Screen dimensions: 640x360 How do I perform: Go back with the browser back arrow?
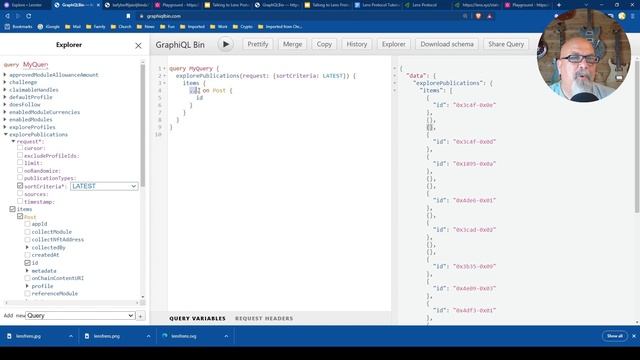pyautogui.click(x=7, y=16)
